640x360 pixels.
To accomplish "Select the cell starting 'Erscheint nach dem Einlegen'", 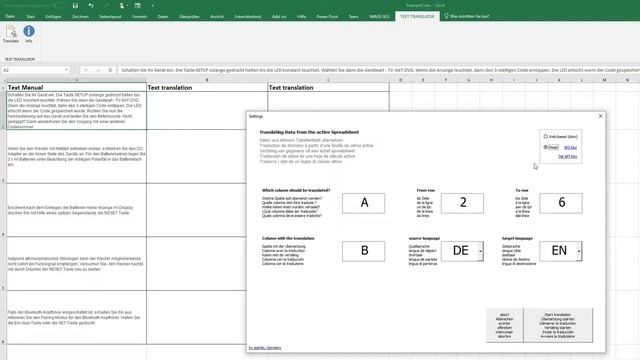I will [x=76, y=210].
